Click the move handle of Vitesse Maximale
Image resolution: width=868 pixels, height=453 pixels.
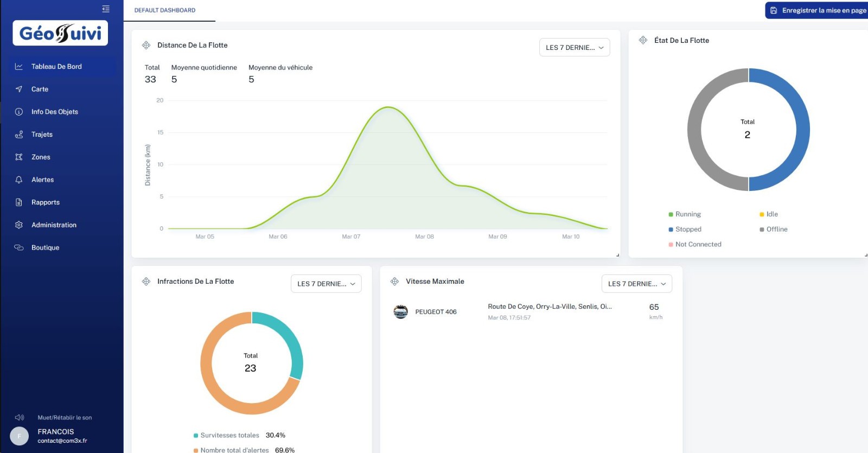[x=394, y=281]
